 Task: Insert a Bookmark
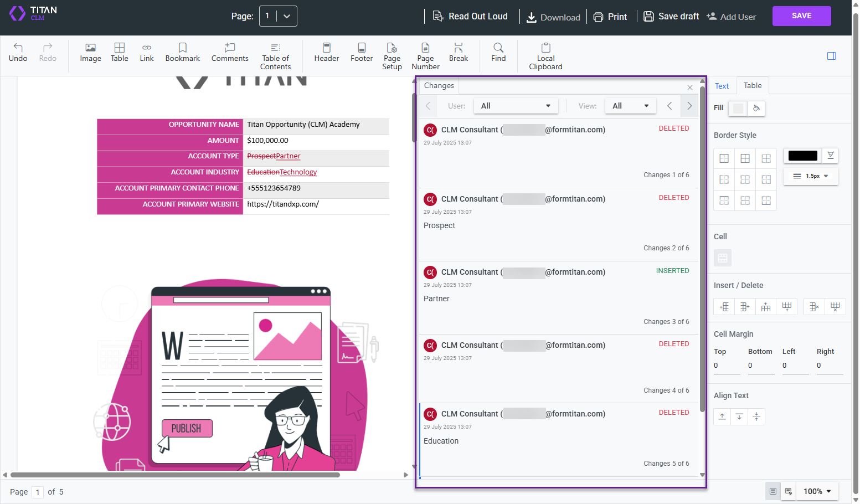(182, 53)
